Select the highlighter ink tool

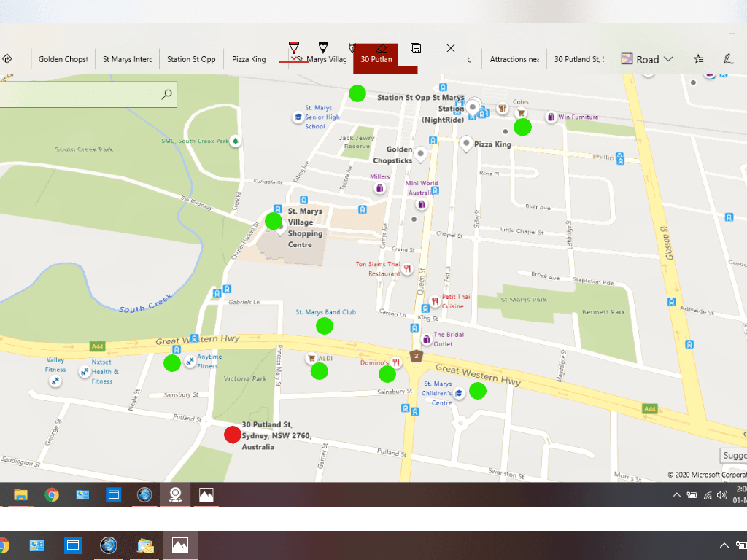tap(352, 47)
